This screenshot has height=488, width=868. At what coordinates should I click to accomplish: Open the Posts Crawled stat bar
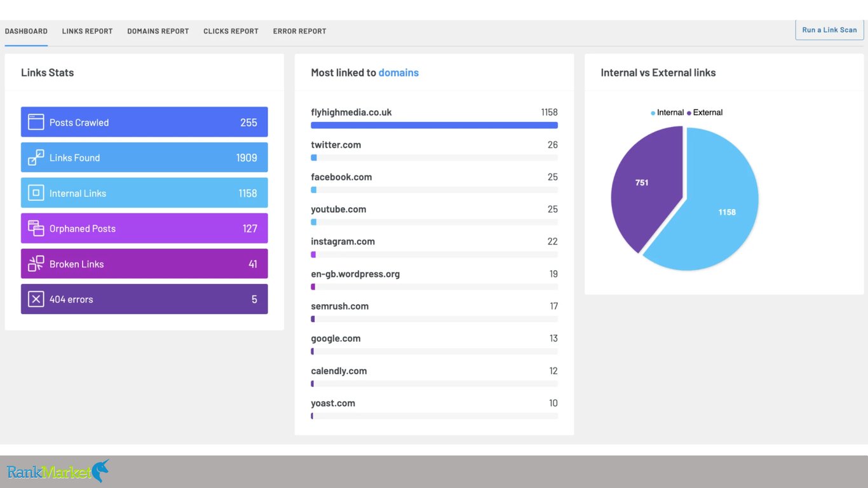[144, 122]
